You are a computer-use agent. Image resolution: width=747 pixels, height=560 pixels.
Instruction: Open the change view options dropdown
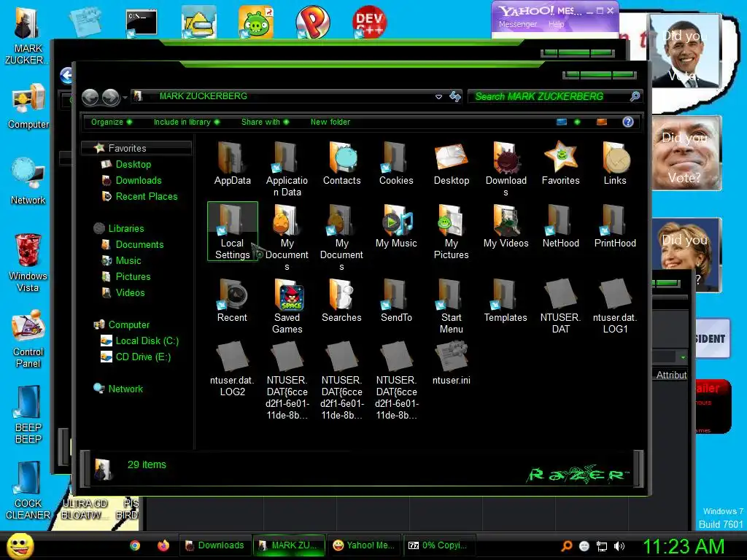point(577,122)
